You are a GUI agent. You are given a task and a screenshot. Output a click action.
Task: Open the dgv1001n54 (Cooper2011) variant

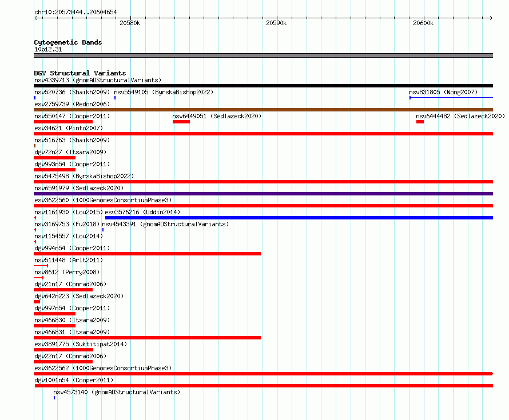click(x=74, y=380)
